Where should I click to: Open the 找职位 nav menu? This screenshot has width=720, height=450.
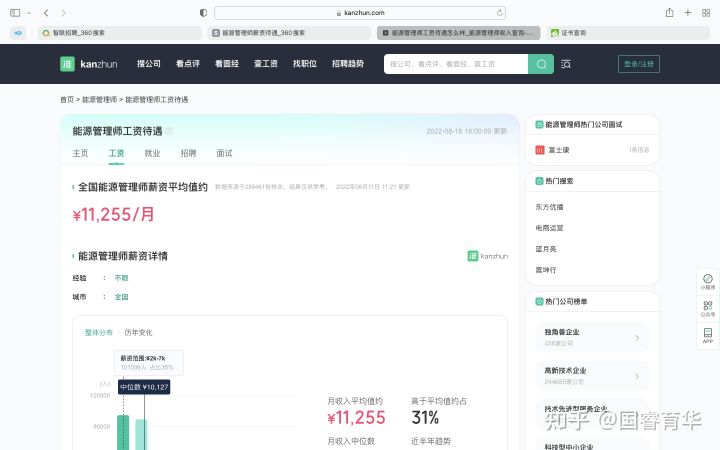305,64
